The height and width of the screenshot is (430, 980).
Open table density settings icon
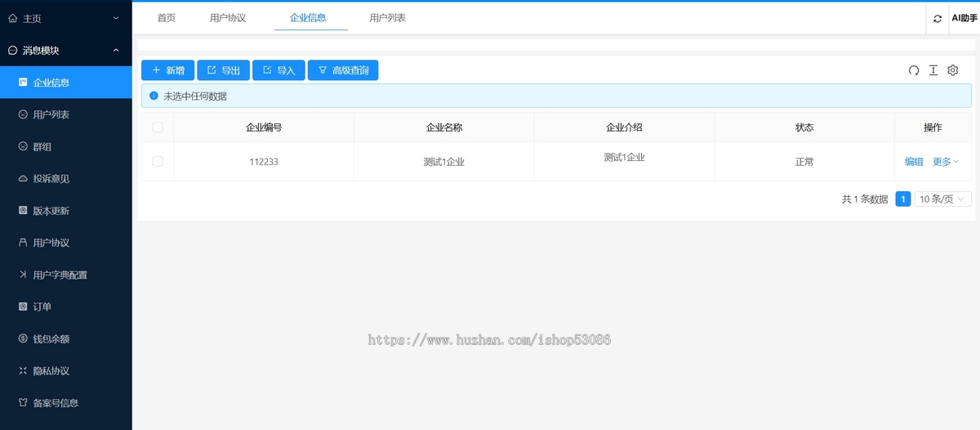tap(933, 70)
